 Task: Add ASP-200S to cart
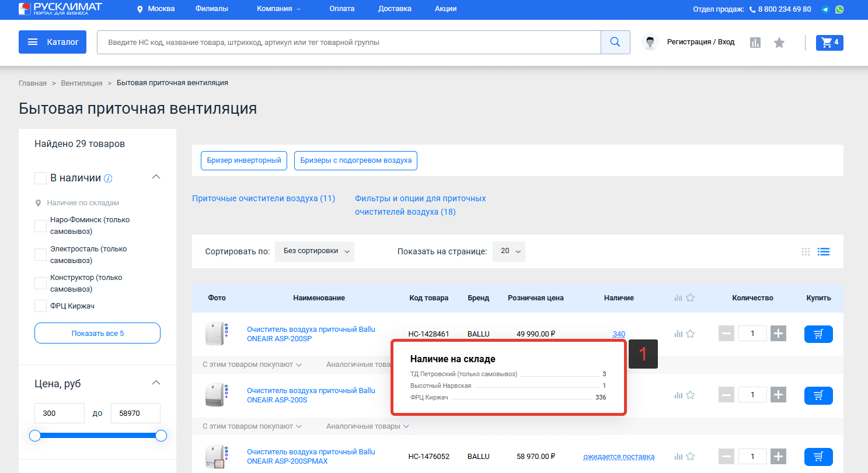(x=818, y=395)
